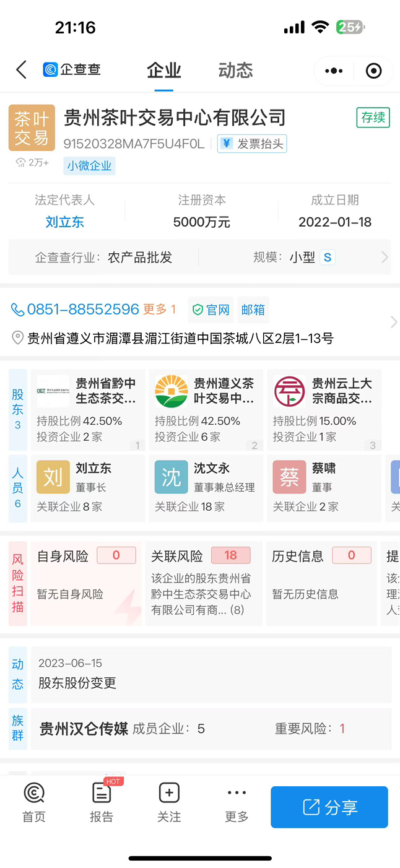Open the three-dots capsule menu

coord(334,71)
